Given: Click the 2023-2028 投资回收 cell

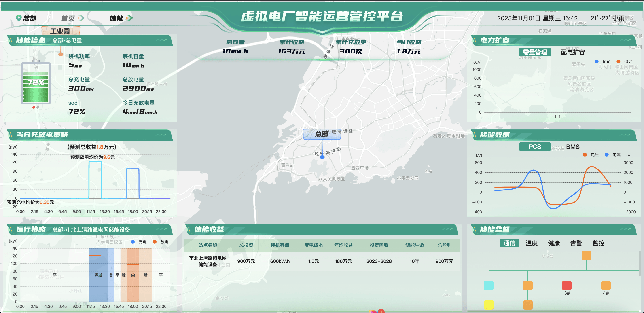Looking at the screenshot, I should click(379, 261).
